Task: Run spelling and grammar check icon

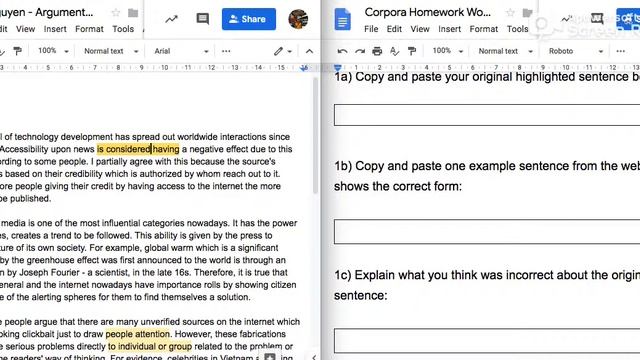Action: coord(394,51)
